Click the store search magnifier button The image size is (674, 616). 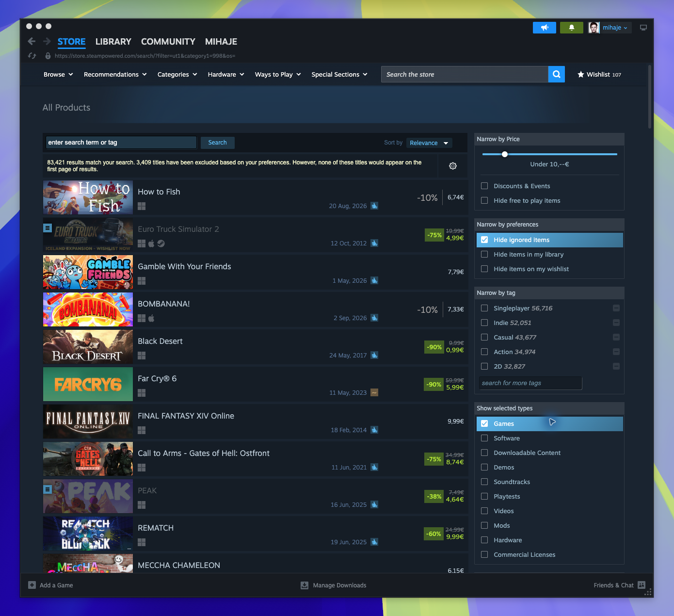click(x=557, y=74)
